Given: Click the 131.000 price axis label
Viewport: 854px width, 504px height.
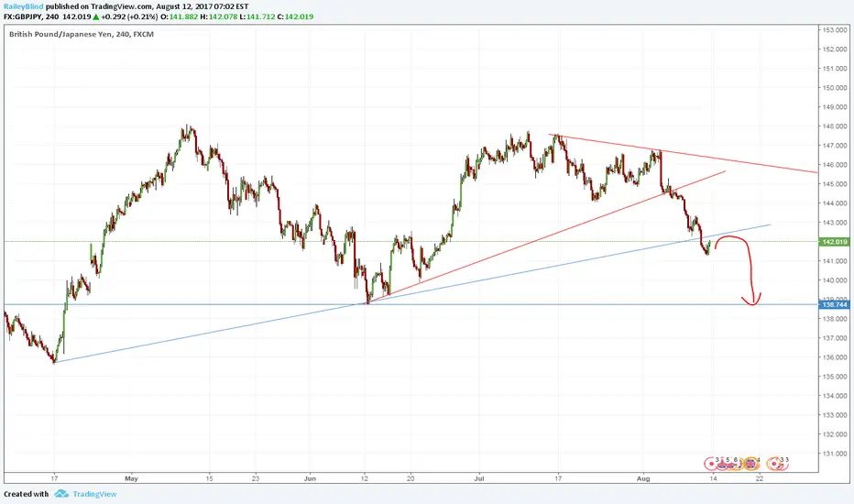Looking at the screenshot, I should [x=835, y=454].
